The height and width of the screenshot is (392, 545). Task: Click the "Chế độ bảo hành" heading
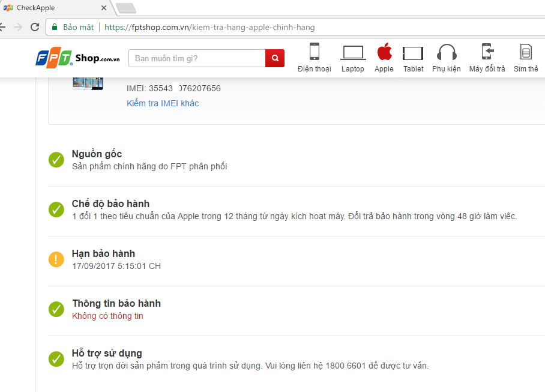coord(110,204)
